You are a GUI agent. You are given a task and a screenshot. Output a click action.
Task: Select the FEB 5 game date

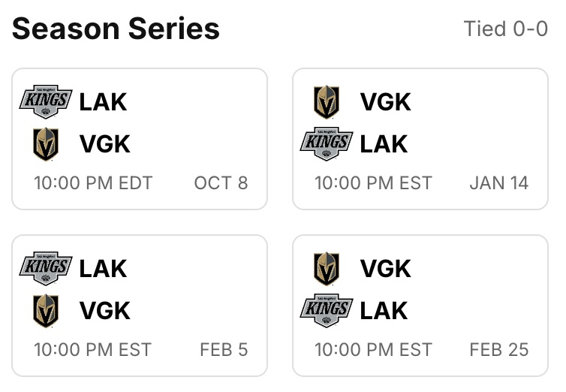click(x=224, y=350)
